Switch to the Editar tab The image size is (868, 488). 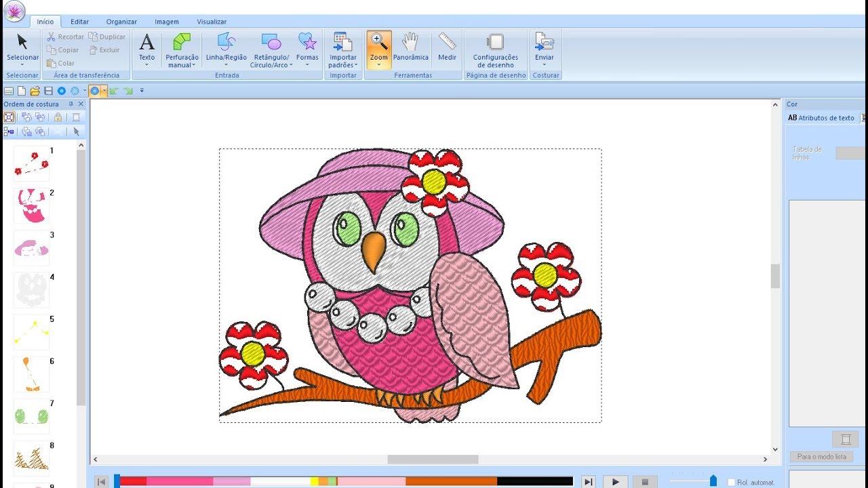click(79, 22)
